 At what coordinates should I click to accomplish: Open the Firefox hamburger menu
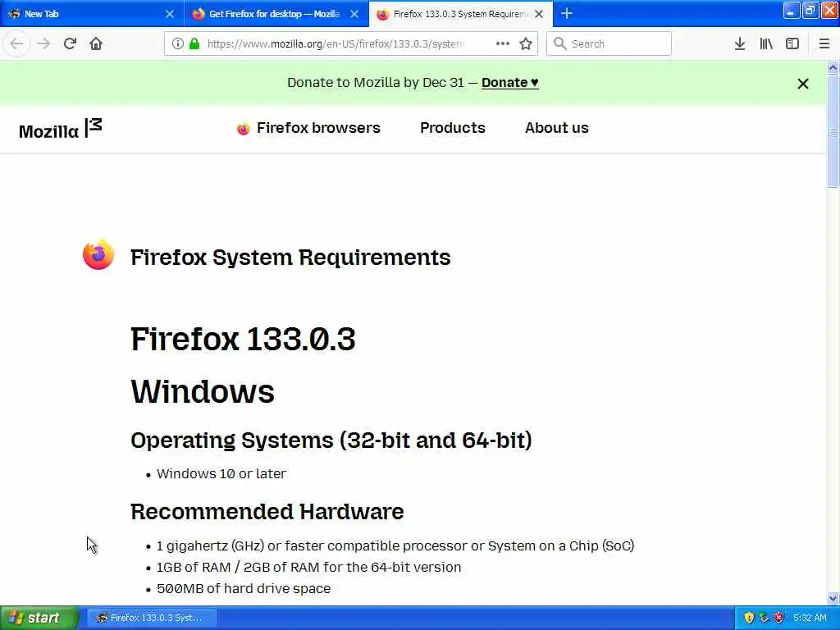tap(824, 43)
